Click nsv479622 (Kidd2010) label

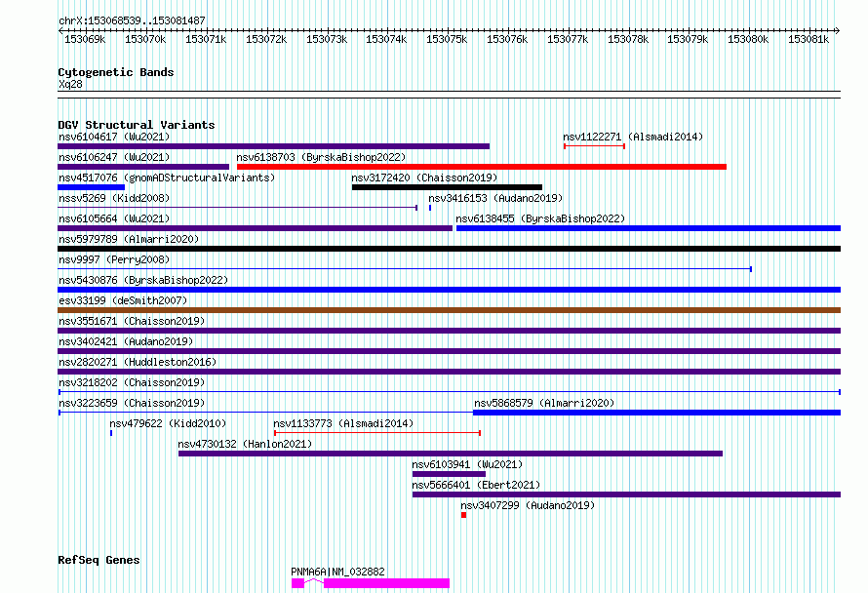(x=168, y=423)
